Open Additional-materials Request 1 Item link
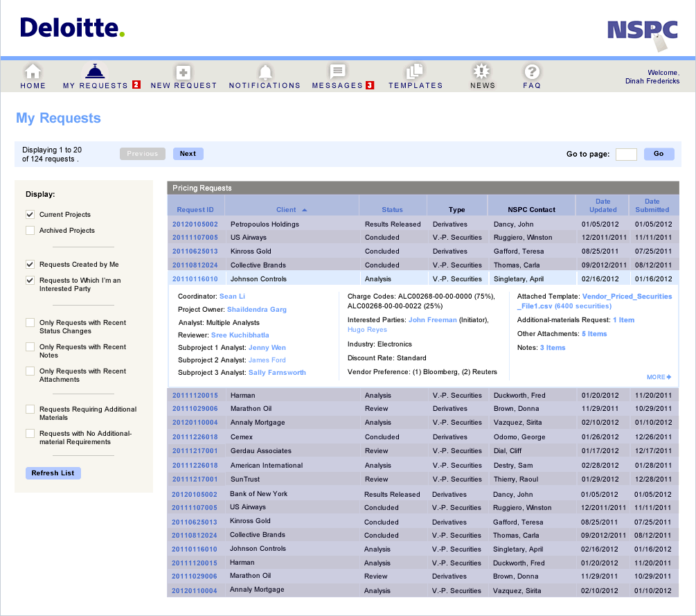Screen dimensions: 696x616 click(x=624, y=319)
